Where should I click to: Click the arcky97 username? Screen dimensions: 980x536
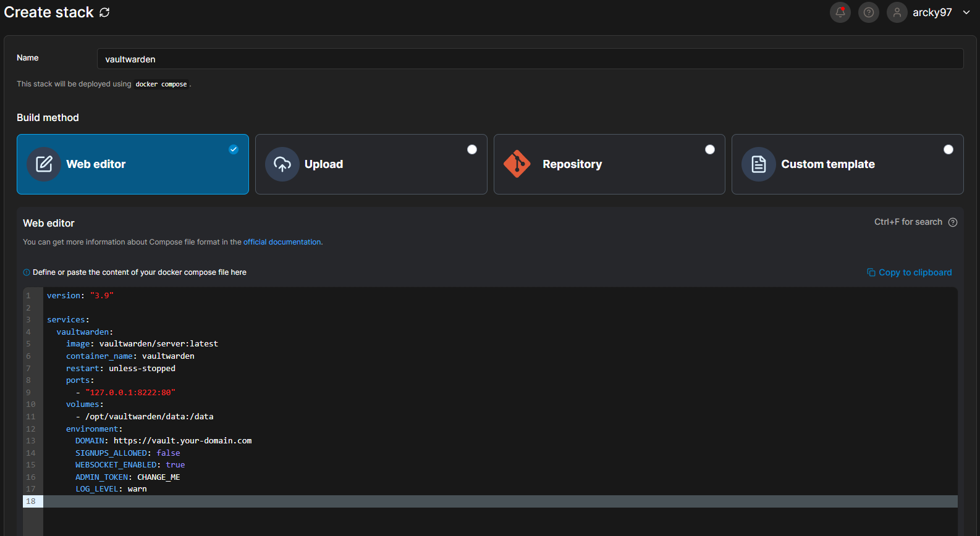(x=932, y=12)
